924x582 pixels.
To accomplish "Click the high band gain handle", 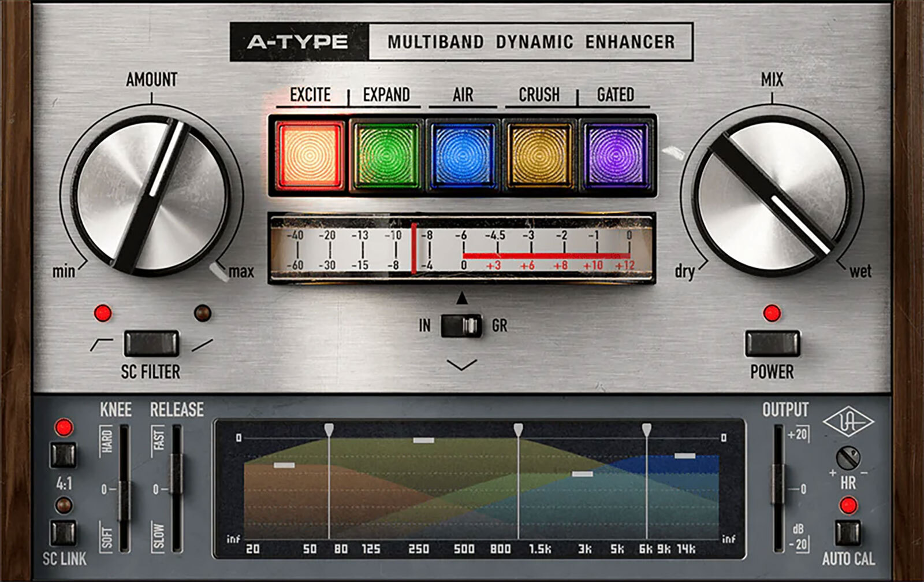I will (685, 456).
